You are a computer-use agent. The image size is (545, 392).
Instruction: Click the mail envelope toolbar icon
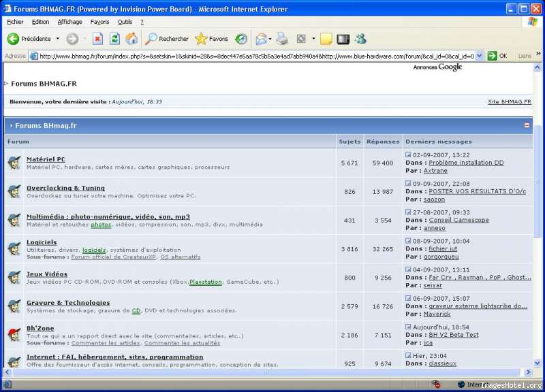click(x=262, y=39)
